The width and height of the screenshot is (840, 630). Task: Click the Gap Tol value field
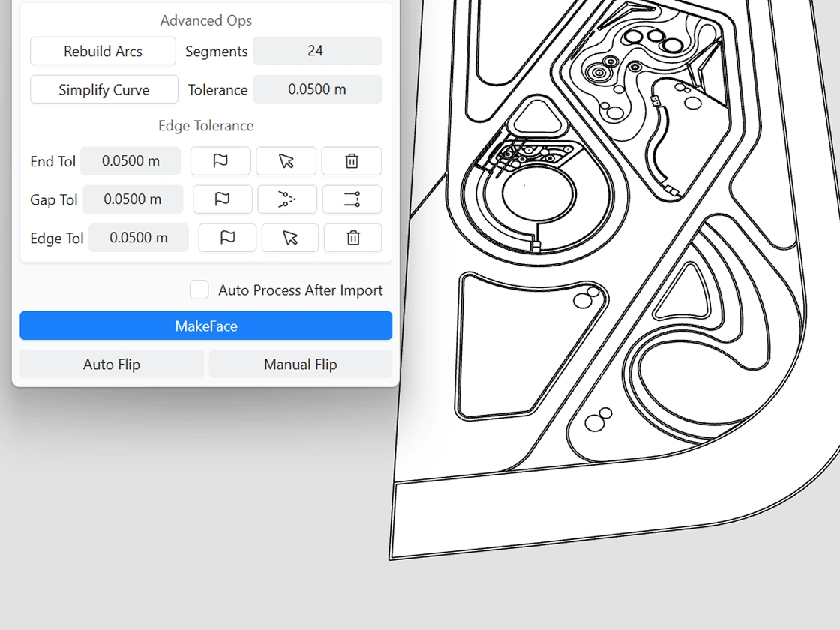(133, 199)
